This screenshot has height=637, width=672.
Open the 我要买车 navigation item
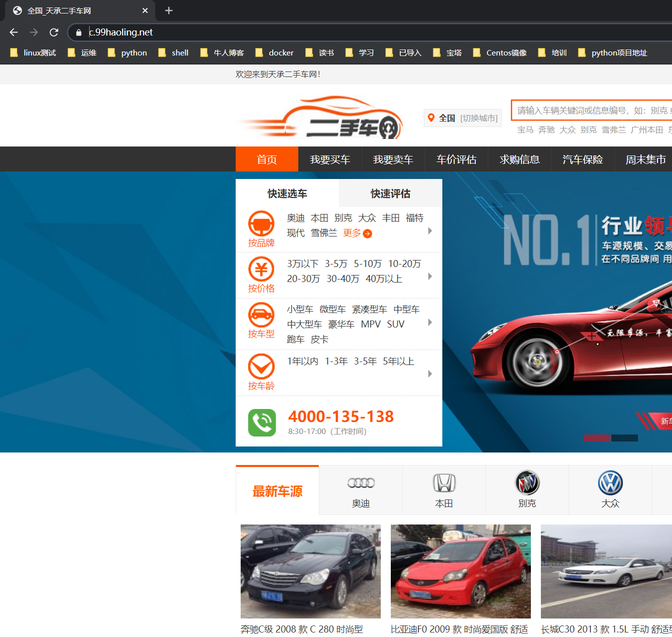tap(330, 159)
